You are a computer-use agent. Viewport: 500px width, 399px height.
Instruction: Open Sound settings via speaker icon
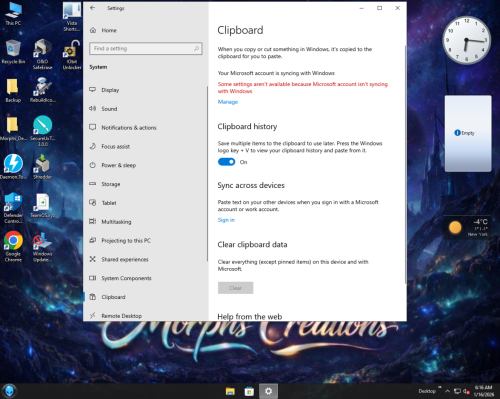pos(93,108)
